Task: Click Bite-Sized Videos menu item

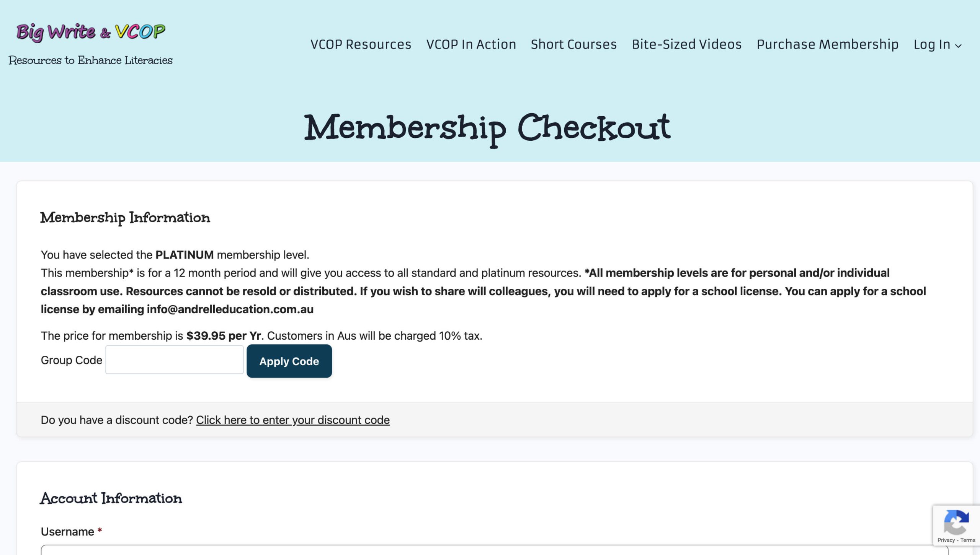Action: point(686,44)
